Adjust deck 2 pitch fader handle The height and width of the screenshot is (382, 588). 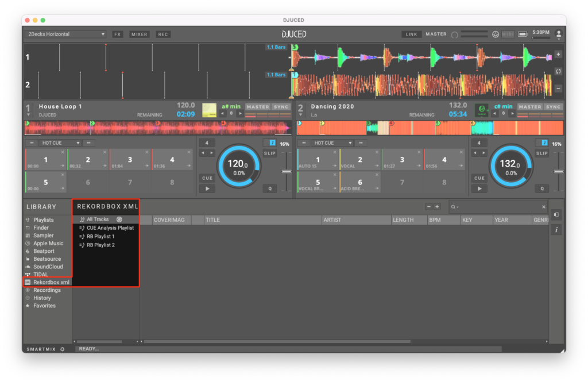pyautogui.click(x=556, y=172)
